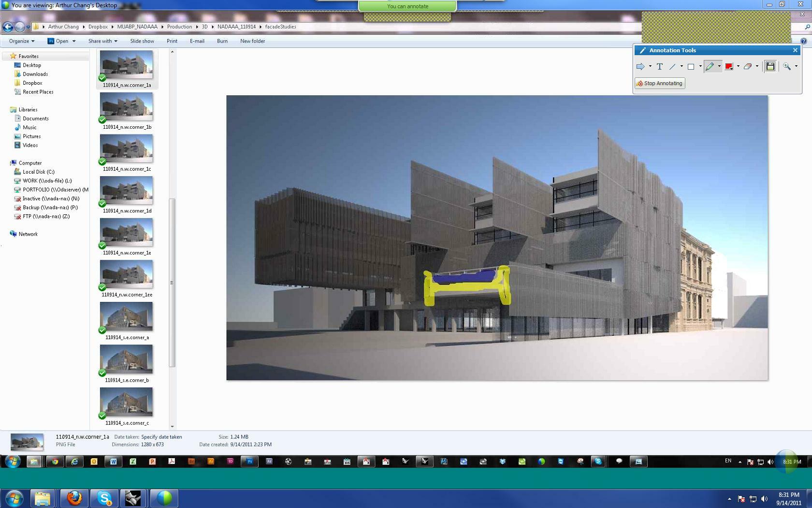Select the rectangle annotation tool

(x=691, y=67)
